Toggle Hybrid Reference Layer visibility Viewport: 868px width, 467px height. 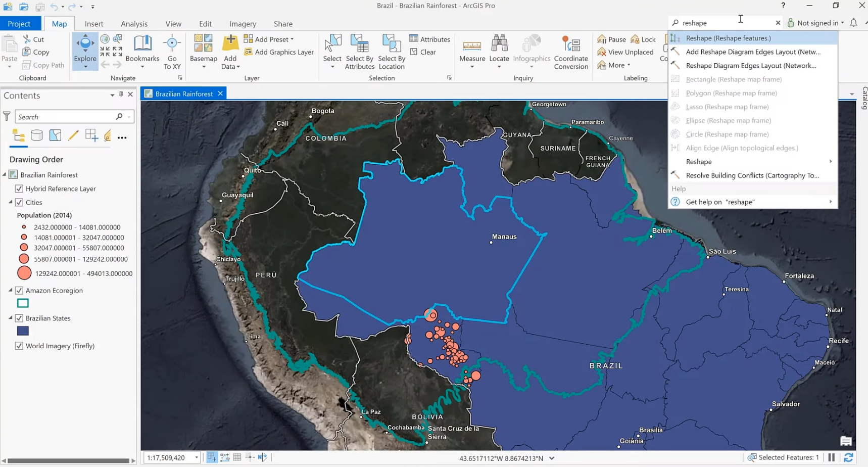(19, 189)
